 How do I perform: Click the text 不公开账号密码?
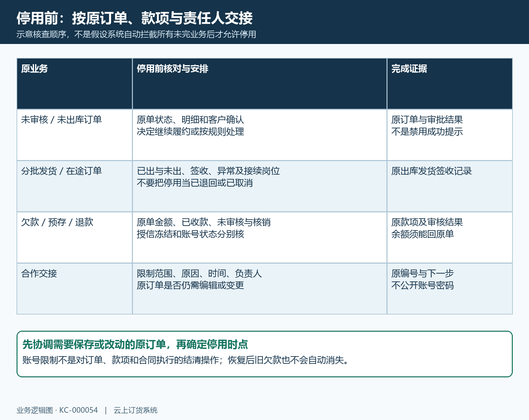[x=423, y=285]
